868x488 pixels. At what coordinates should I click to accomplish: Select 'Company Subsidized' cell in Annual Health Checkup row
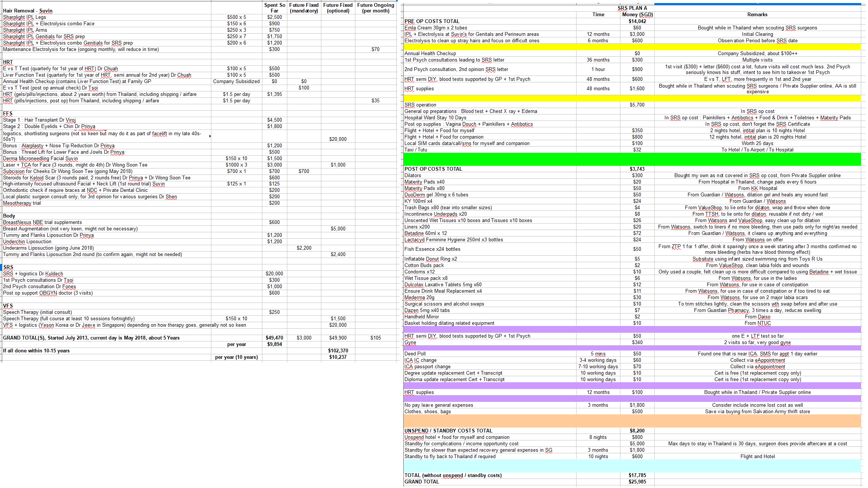click(236, 81)
